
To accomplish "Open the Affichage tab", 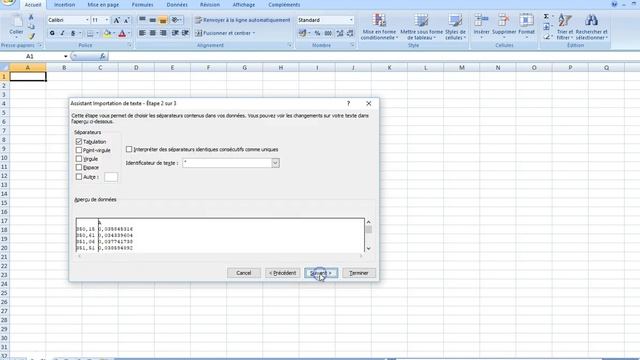I will click(244, 5).
